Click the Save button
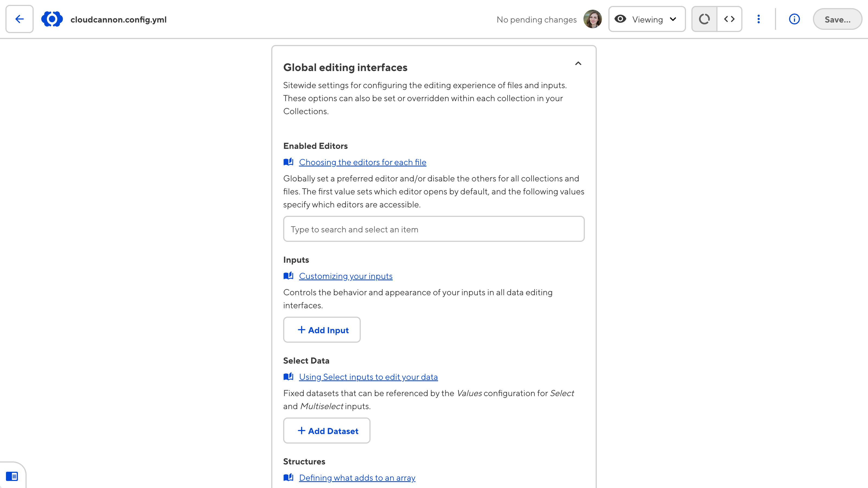Image resolution: width=868 pixels, height=488 pixels. (x=838, y=19)
